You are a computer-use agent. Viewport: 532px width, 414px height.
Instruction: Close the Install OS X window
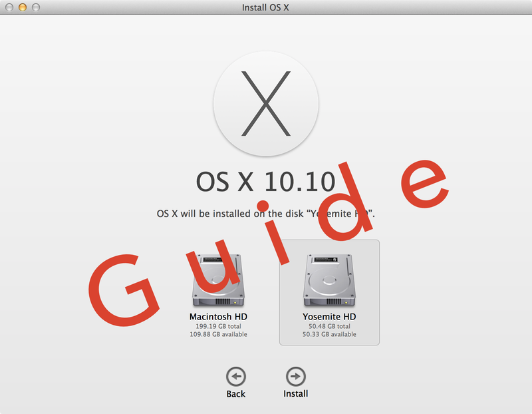[x=9, y=7]
